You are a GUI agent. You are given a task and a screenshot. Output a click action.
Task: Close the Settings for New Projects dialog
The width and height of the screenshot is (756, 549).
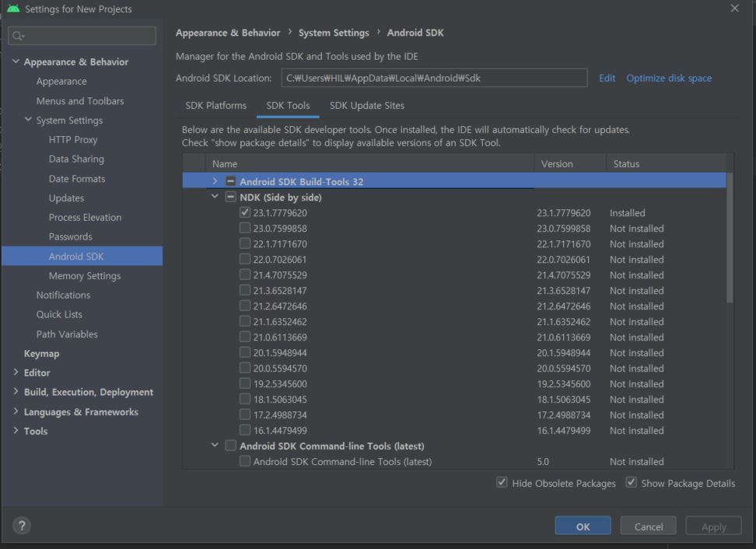(x=734, y=9)
